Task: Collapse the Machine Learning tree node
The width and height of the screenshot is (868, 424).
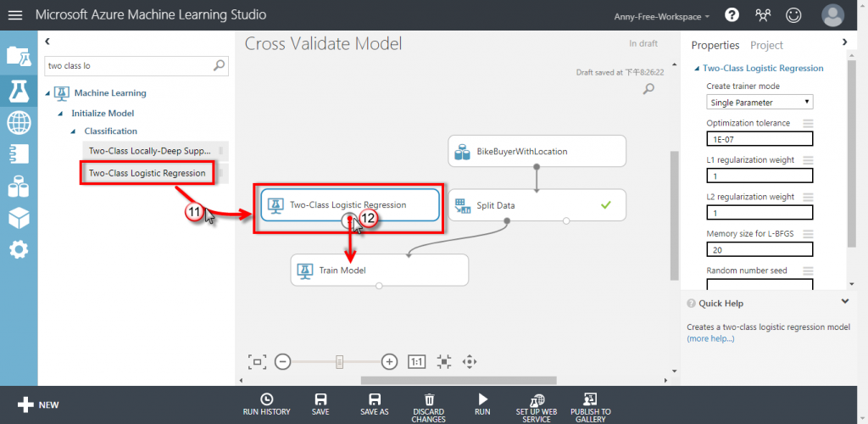Action: point(47,93)
